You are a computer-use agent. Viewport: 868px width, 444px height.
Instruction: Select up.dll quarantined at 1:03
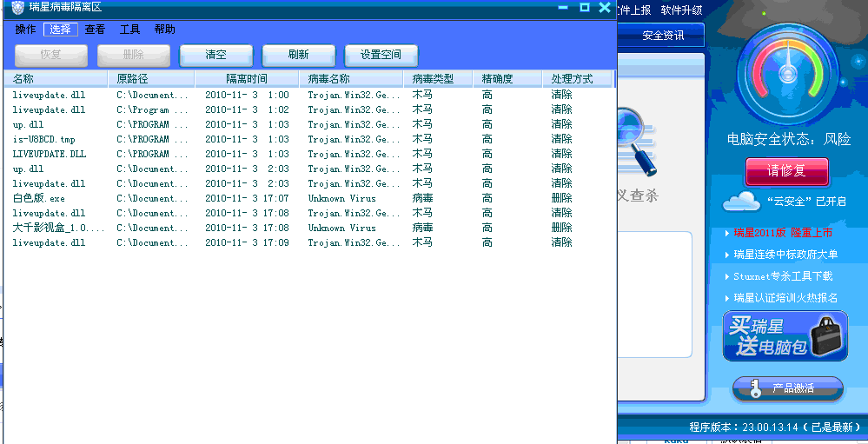click(x=309, y=124)
